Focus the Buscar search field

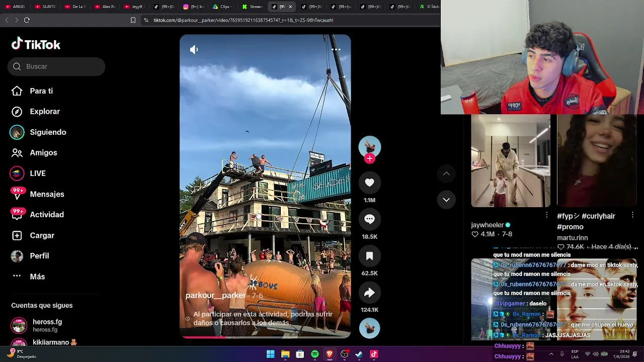(x=56, y=66)
